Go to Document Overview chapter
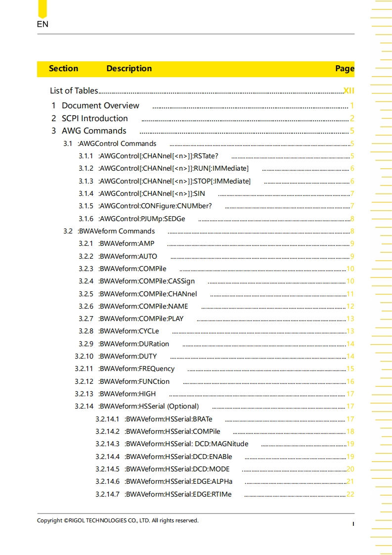This screenshot has height=555, width=392. pyautogui.click(x=100, y=105)
